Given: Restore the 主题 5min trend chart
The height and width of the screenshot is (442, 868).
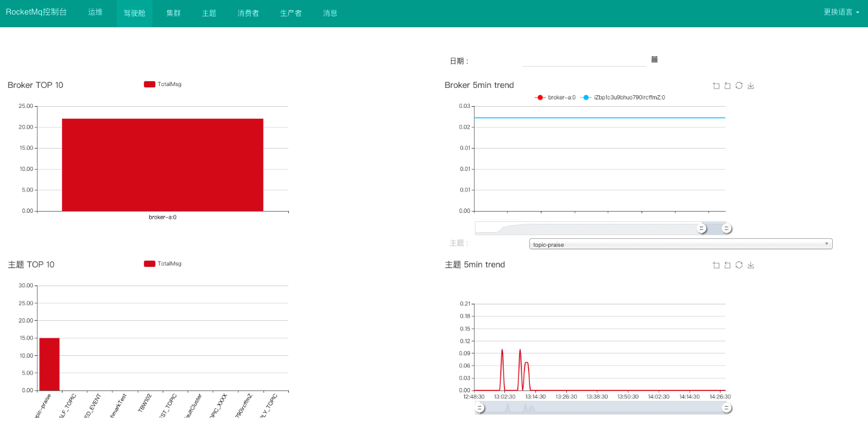Looking at the screenshot, I should tap(739, 265).
